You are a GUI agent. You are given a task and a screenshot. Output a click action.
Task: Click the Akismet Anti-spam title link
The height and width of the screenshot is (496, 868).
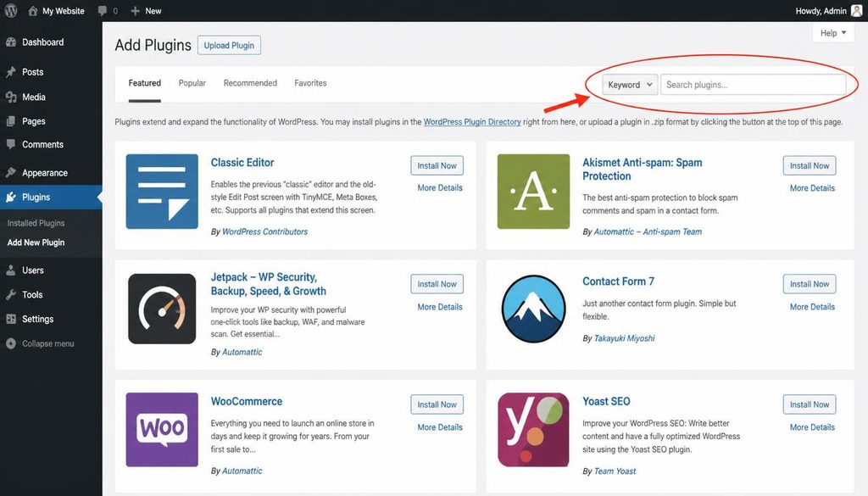[x=643, y=170]
